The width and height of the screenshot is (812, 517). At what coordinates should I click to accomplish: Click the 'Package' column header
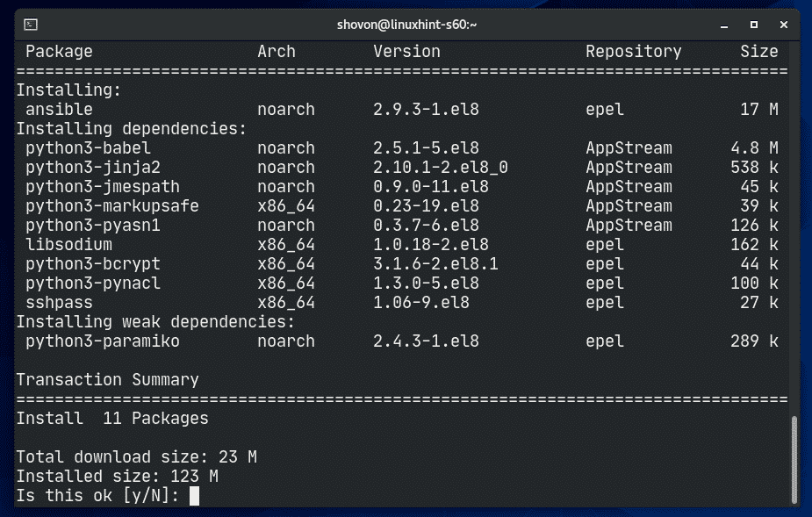59,51
